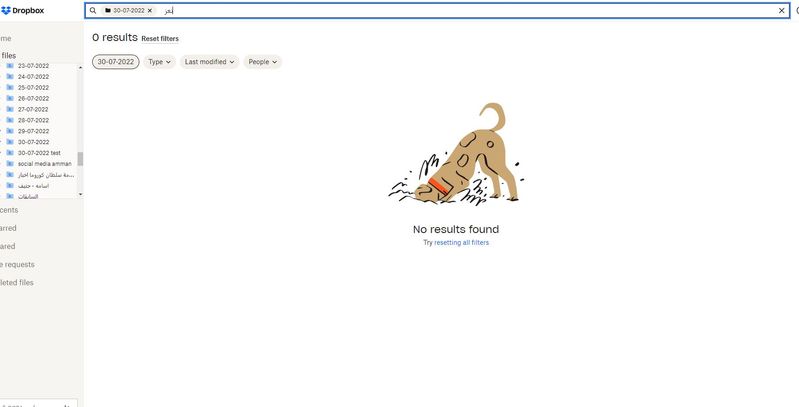Click inside the search text field
Image resolution: width=799 pixels, height=407 pixels.
click(x=469, y=10)
